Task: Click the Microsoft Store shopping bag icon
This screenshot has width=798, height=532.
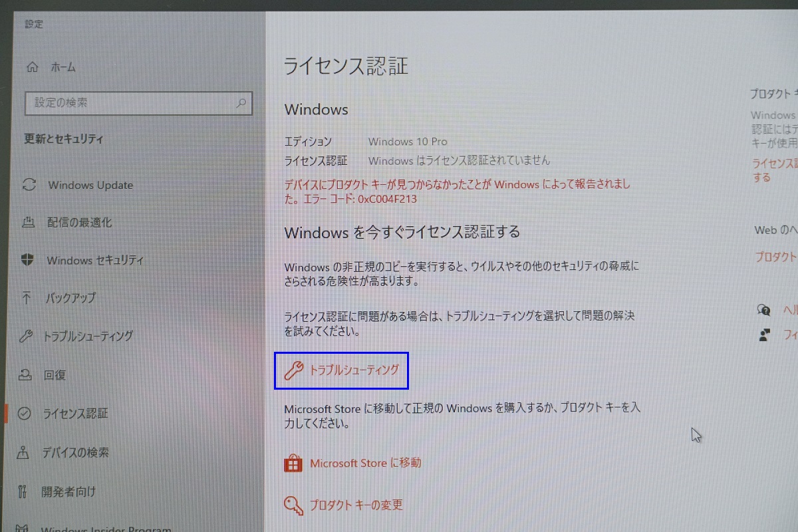Action: 293,463
